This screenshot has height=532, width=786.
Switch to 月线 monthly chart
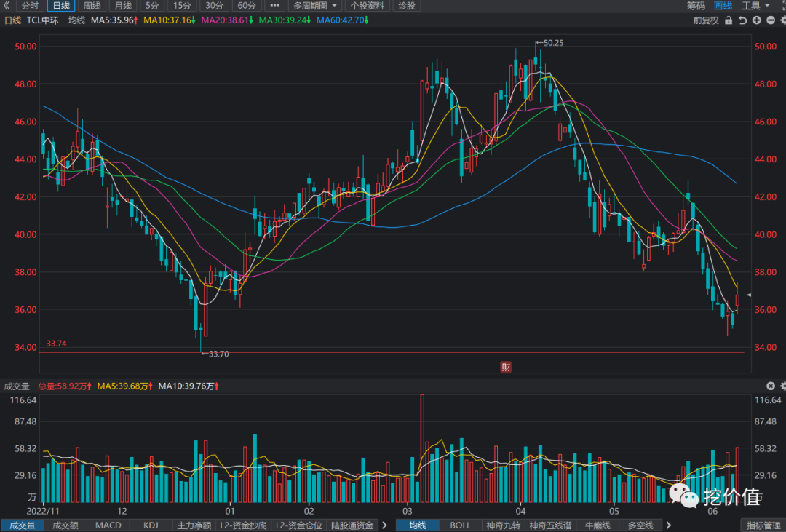[123, 6]
